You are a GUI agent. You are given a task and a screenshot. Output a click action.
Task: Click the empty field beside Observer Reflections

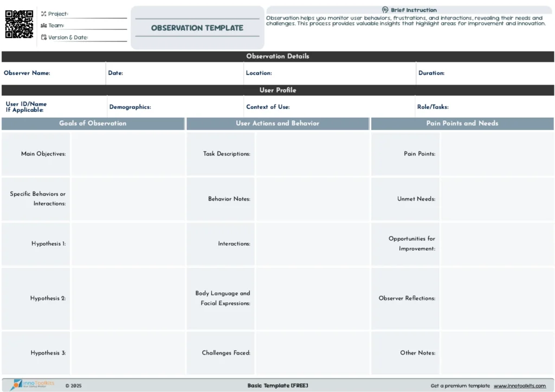coord(497,298)
